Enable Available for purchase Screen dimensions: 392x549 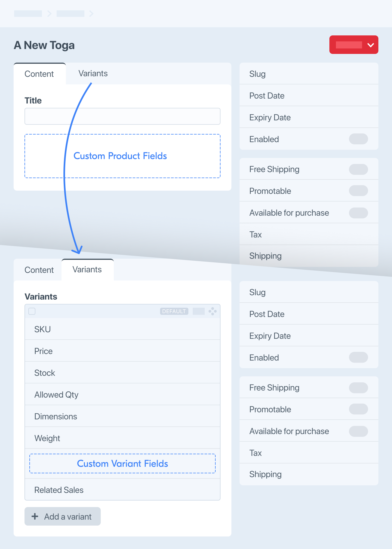point(358,213)
